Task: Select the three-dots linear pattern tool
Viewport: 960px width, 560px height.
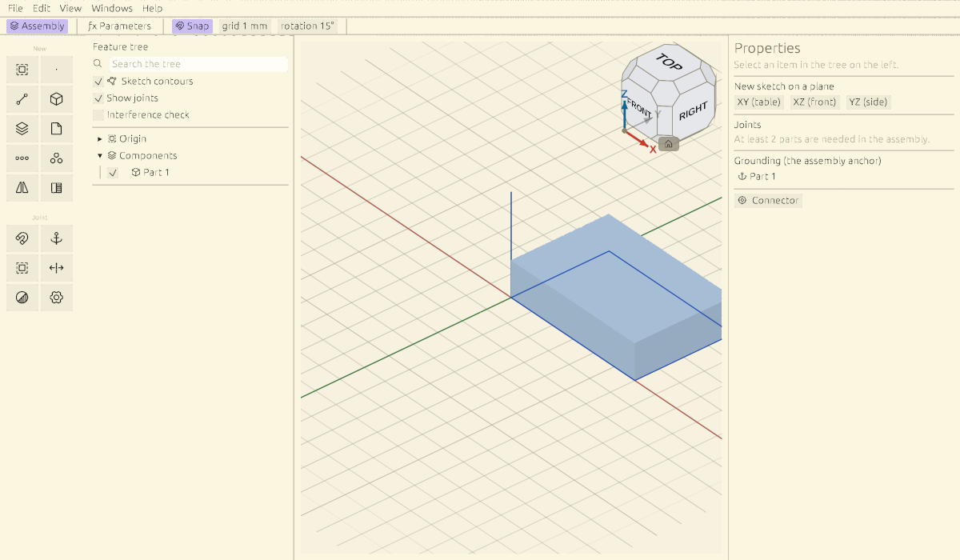Action: tap(22, 158)
